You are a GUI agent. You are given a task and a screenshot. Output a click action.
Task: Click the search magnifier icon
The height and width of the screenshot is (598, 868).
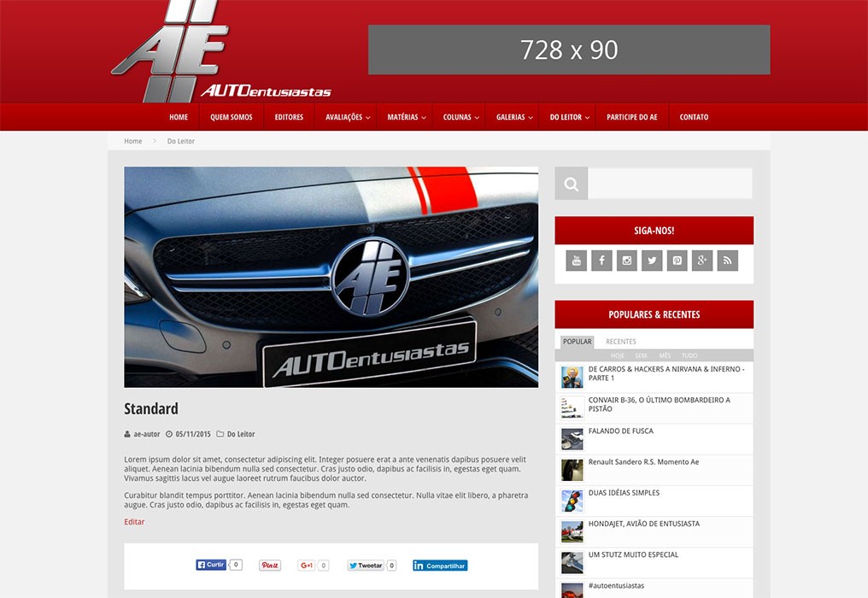point(571,184)
